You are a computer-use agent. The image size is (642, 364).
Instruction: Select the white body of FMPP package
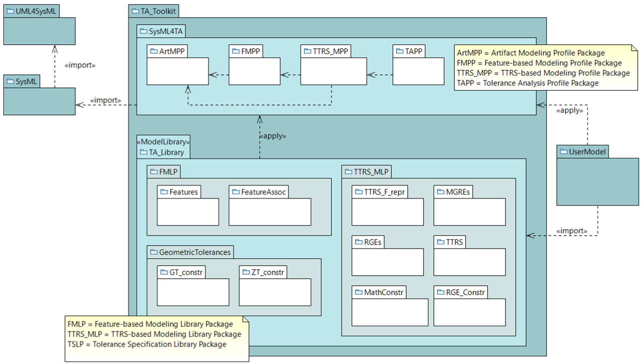[254, 71]
